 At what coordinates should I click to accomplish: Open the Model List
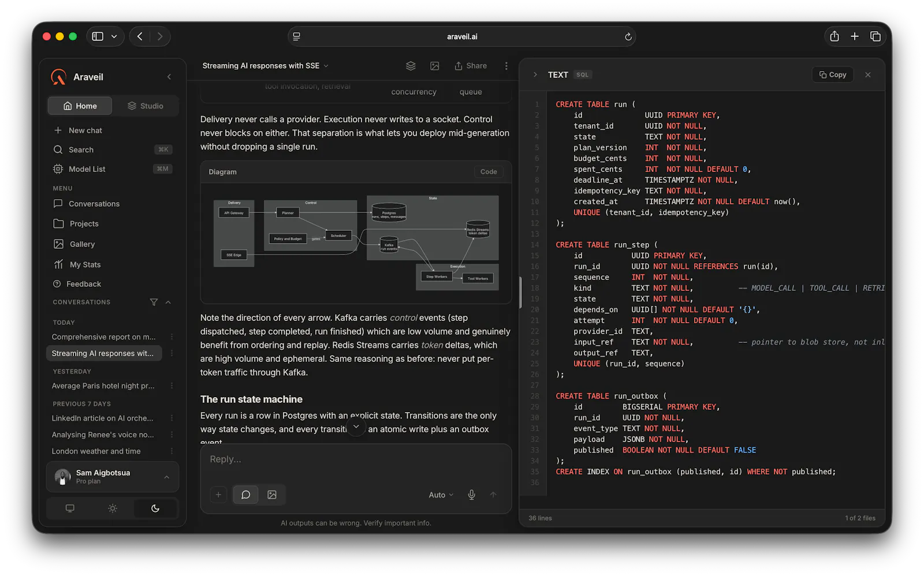(x=113, y=169)
